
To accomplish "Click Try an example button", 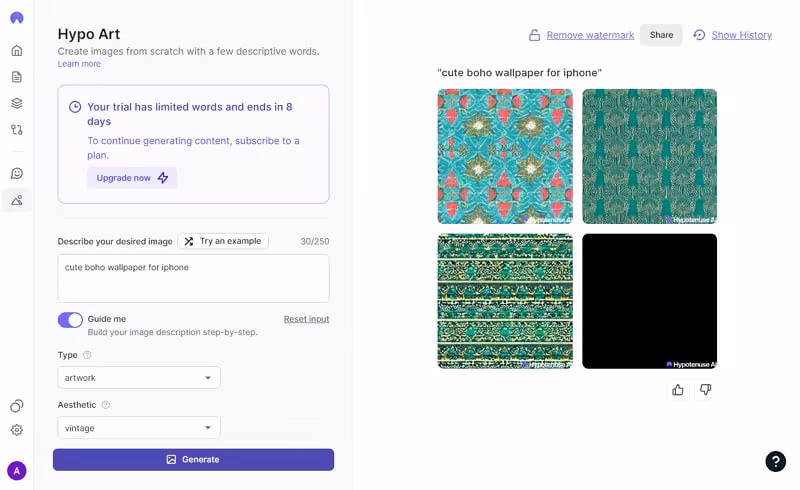I will (x=223, y=241).
